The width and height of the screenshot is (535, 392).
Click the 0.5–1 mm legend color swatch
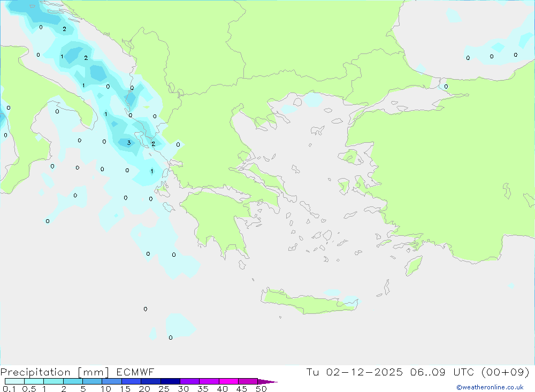(x=34, y=381)
